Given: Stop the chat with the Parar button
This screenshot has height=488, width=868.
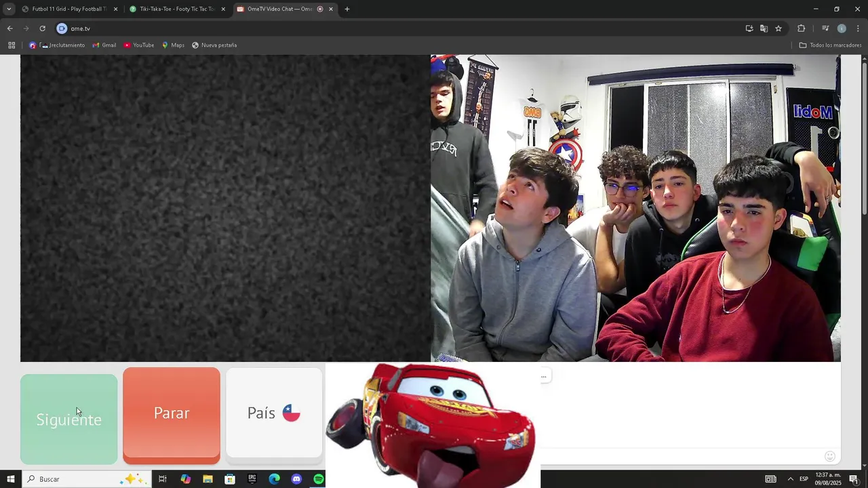Looking at the screenshot, I should pos(172,415).
